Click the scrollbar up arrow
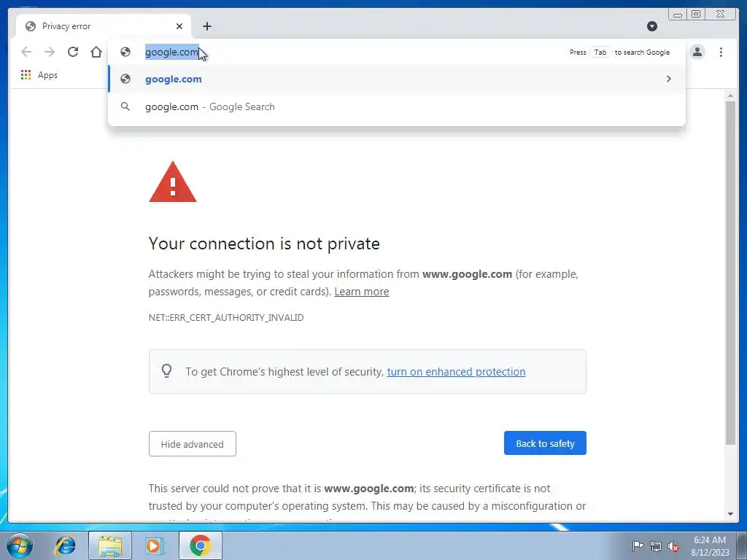The image size is (747, 560). (x=730, y=96)
